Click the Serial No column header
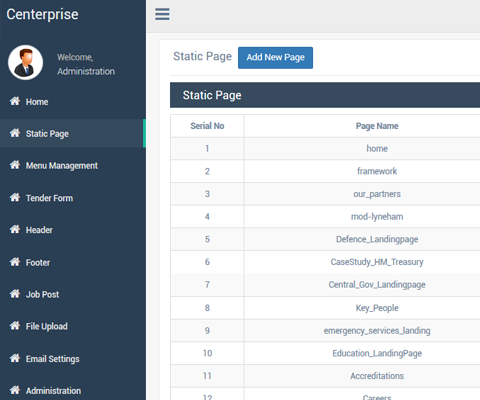This screenshot has width=480, height=400. coord(207,126)
